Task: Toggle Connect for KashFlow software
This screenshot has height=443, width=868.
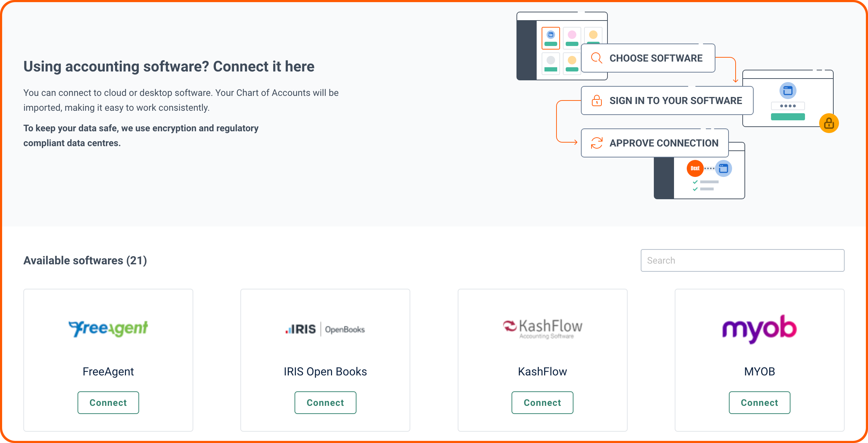Action: click(542, 402)
